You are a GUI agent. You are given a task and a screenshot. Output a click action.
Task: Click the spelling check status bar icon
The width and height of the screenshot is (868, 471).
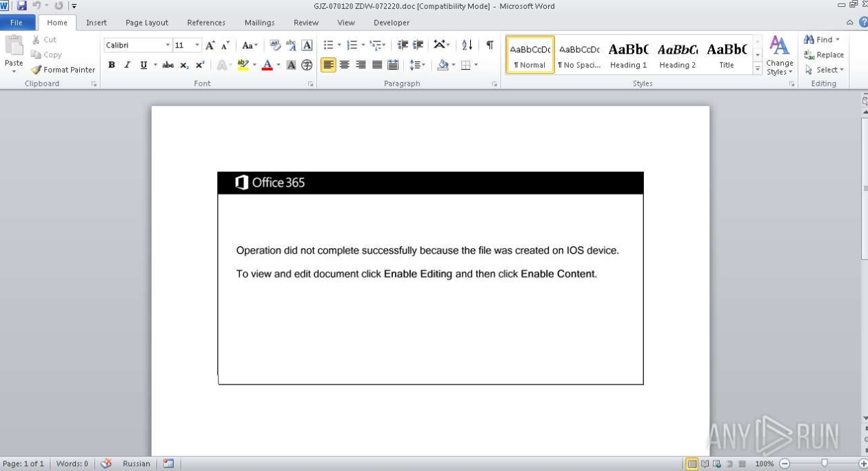[106, 463]
